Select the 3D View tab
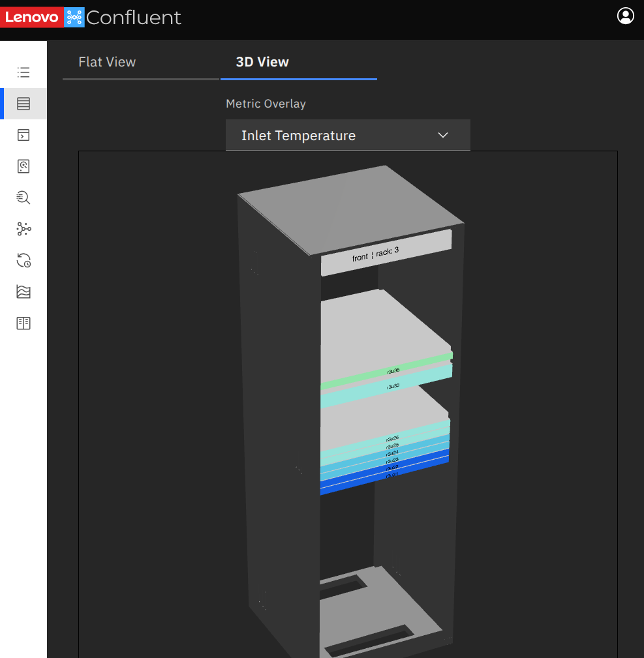The image size is (644, 658). coord(262,62)
